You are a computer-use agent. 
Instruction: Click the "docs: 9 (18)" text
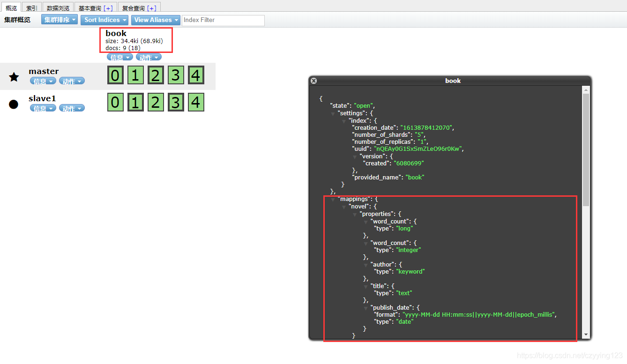pos(123,48)
